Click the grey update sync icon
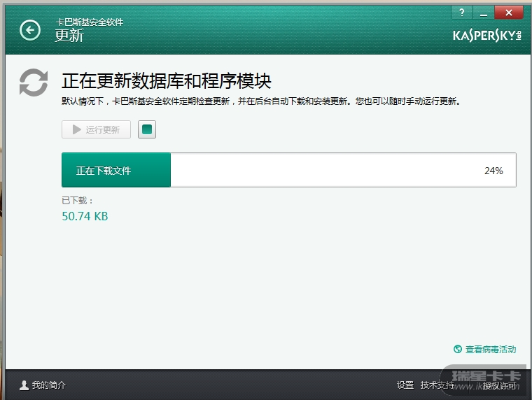The image size is (532, 400). (x=34, y=83)
